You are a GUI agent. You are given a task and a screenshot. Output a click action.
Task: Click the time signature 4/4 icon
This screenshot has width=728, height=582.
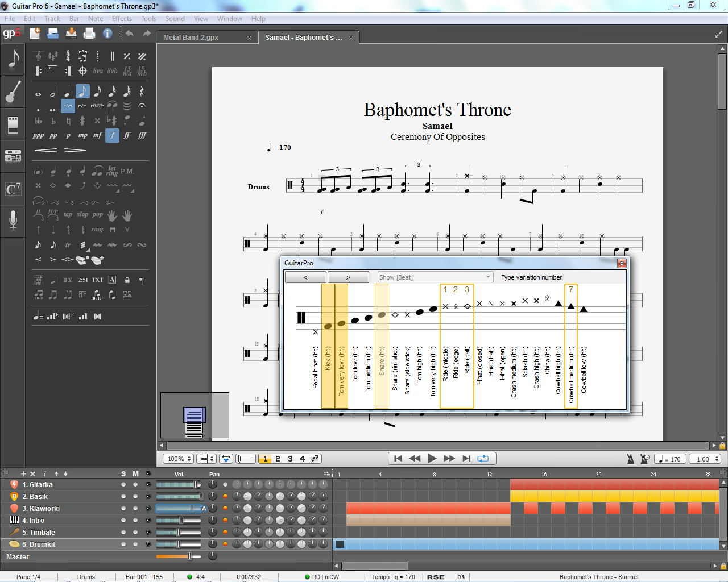tap(68, 56)
